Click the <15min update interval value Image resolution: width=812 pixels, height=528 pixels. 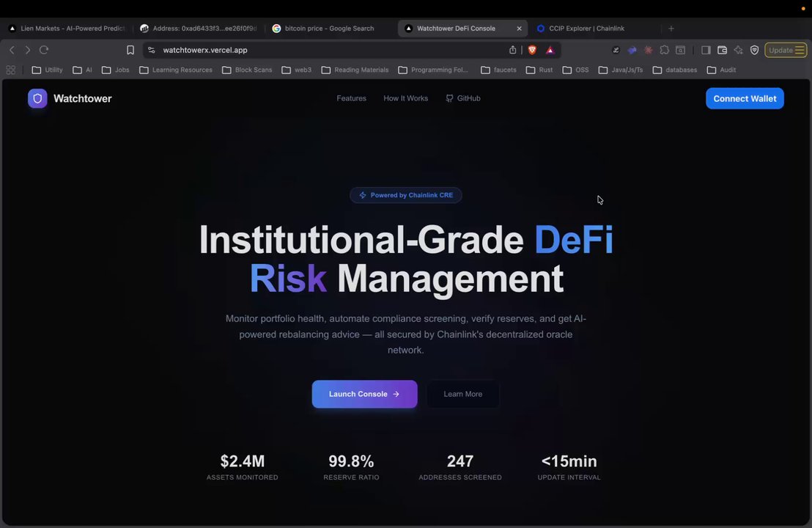[x=569, y=461]
